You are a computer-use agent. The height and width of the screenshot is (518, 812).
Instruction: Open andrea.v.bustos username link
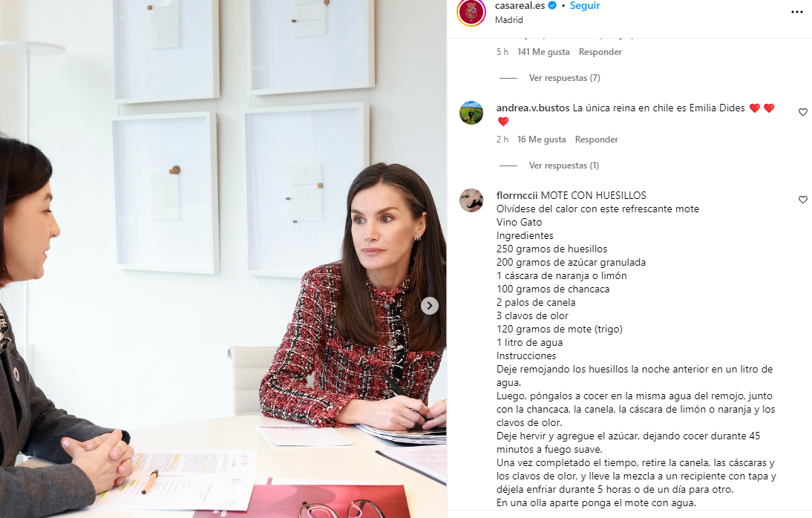point(533,108)
